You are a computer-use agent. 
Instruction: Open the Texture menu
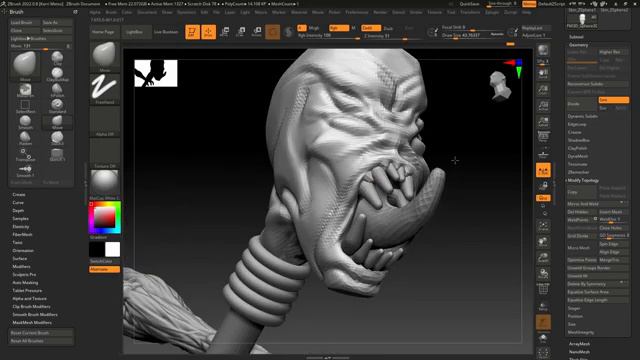click(434, 12)
